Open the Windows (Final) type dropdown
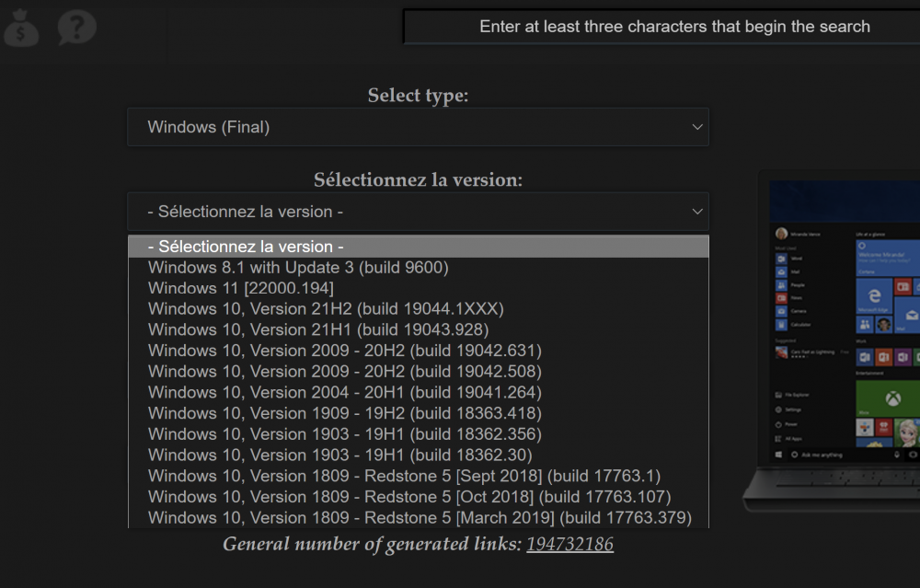This screenshot has width=920, height=588. click(418, 127)
